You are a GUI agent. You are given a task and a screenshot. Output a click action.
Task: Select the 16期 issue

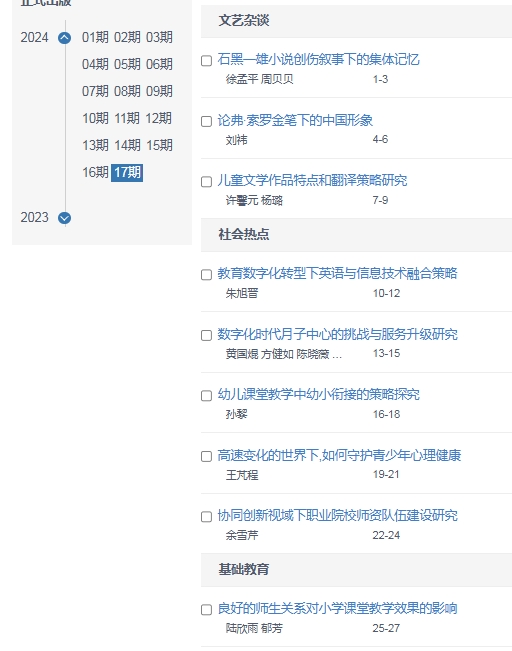tap(95, 172)
